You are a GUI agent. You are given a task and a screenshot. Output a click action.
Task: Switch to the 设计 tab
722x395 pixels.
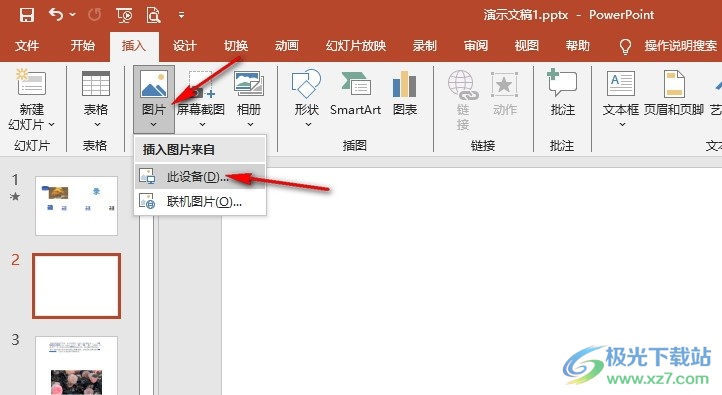[x=185, y=46]
